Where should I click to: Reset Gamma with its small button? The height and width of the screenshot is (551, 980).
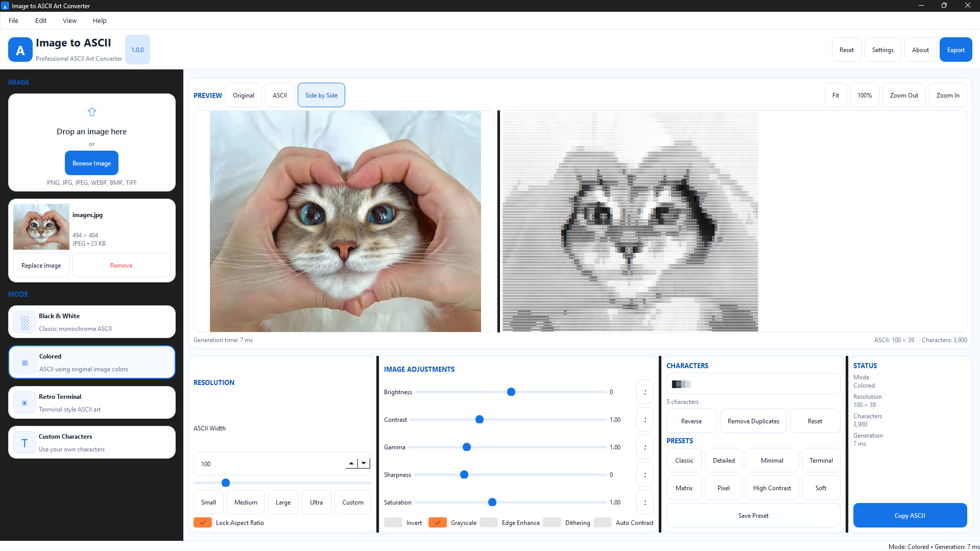coord(645,447)
